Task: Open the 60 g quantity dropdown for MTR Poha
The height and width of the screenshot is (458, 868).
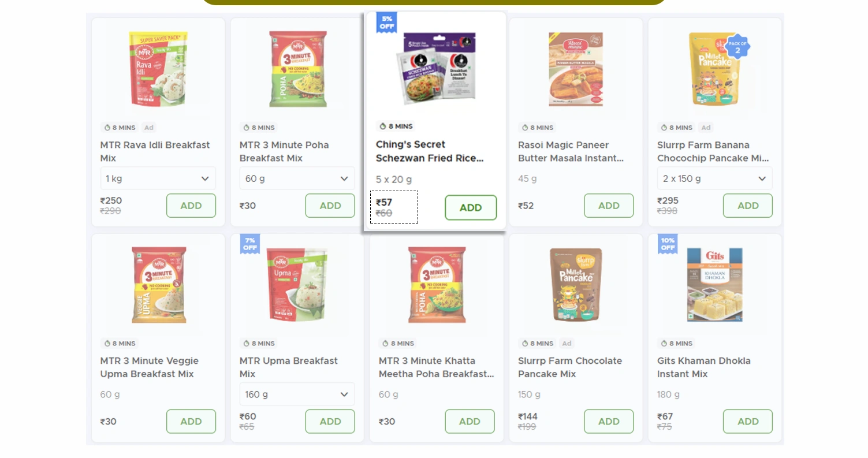Action: [x=297, y=178]
